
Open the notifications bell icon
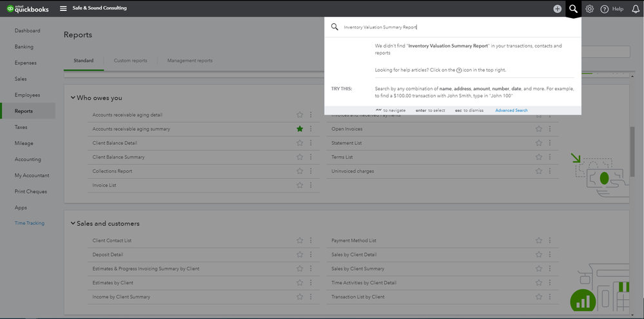(x=636, y=9)
